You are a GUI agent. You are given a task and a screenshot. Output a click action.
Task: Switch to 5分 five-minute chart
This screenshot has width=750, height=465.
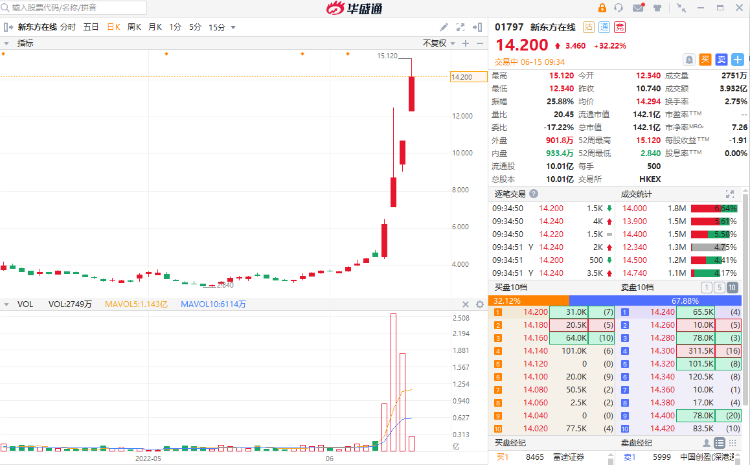coord(195,27)
